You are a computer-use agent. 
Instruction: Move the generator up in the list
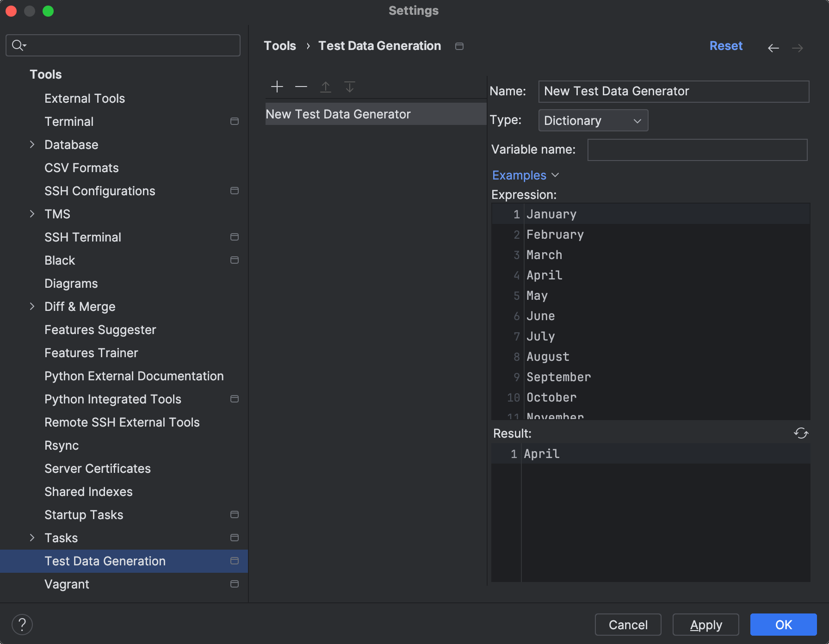point(326,87)
